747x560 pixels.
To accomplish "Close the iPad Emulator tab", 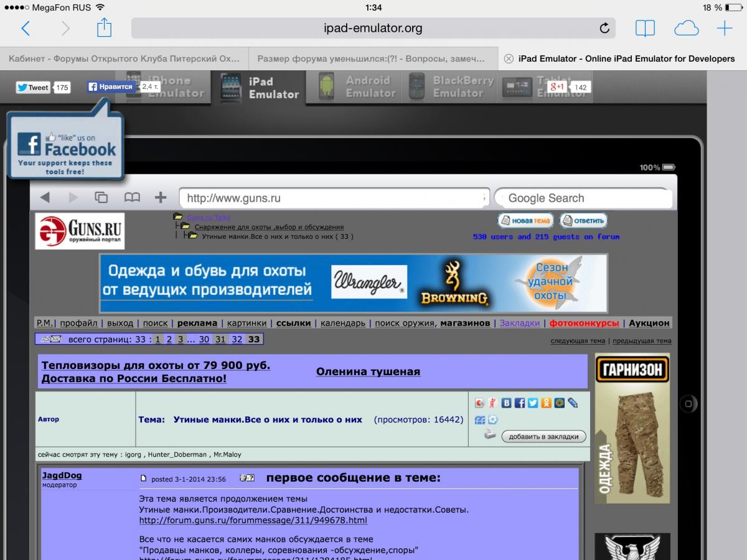I will coord(509,58).
